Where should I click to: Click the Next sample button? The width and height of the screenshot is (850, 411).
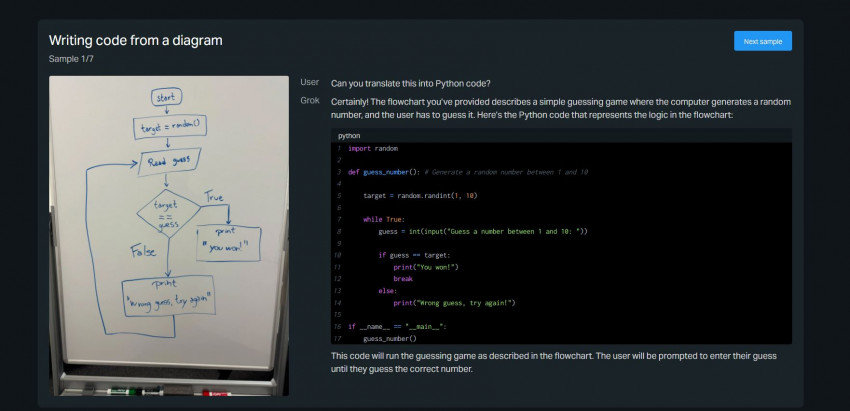(x=762, y=41)
